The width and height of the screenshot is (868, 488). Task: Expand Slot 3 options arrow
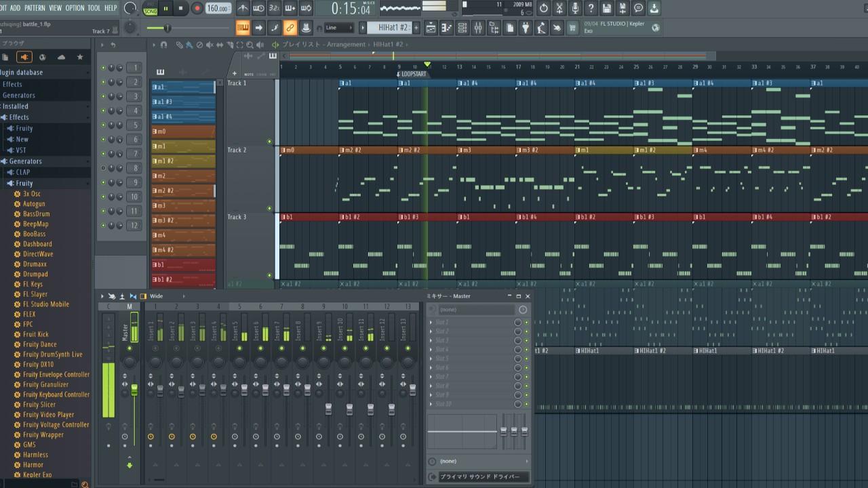(431, 340)
